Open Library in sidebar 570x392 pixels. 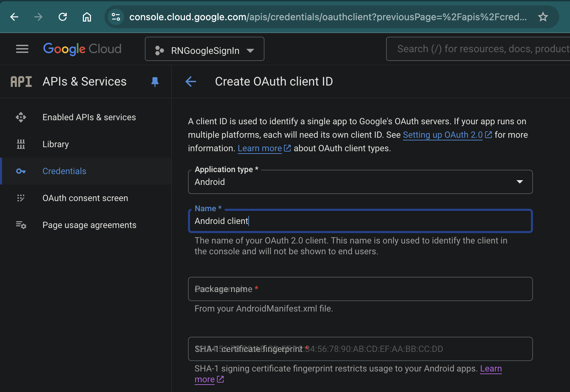coord(86,144)
